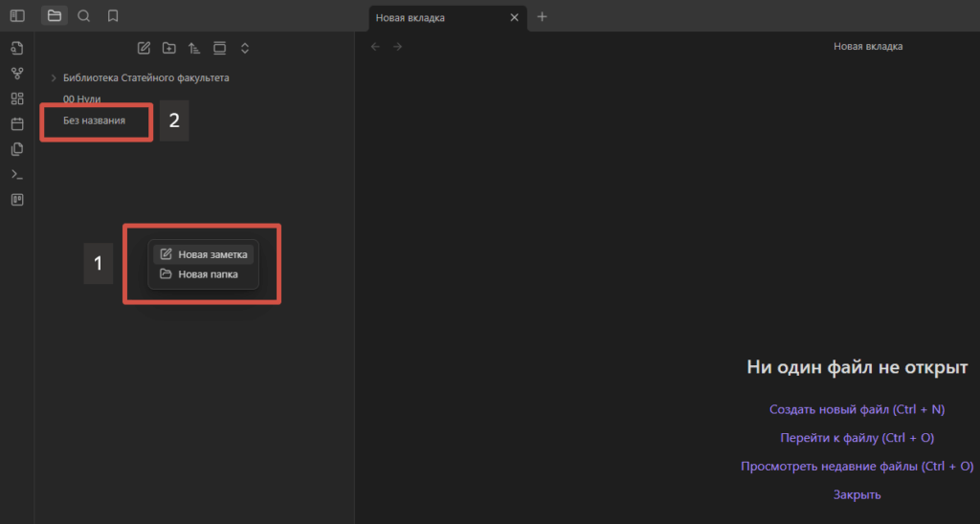980x524 pixels.
Task: Toggle the left sidebar panel
Action: 17,15
